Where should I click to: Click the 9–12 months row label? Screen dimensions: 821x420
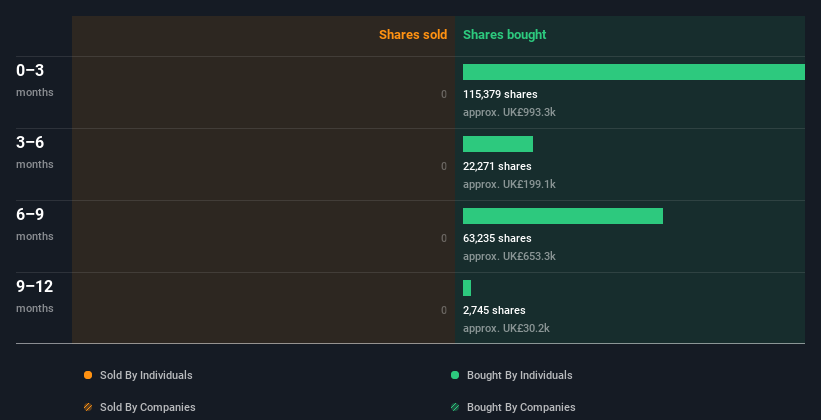(x=35, y=296)
